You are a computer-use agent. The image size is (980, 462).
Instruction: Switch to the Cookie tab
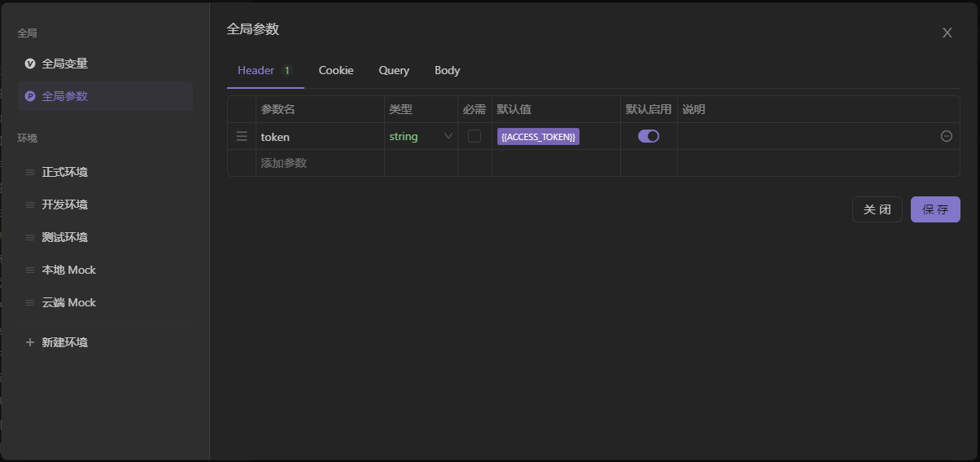336,71
